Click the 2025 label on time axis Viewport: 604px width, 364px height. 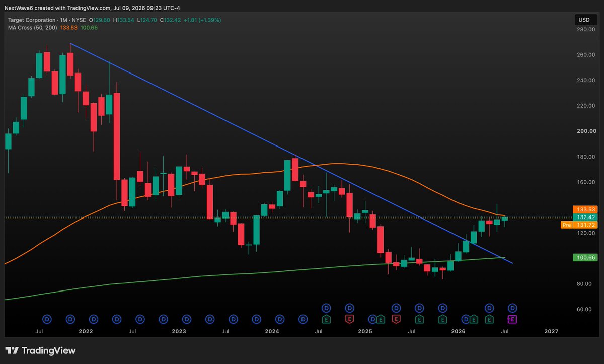point(365,331)
